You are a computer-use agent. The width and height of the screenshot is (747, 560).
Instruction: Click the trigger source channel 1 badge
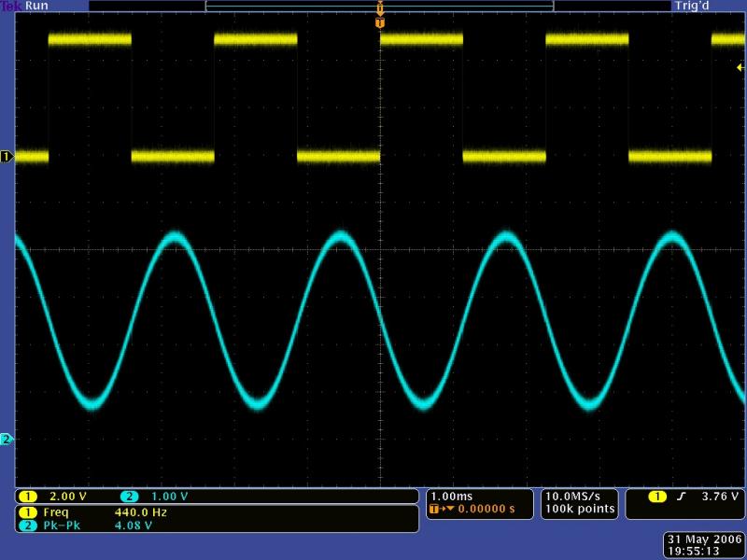(656, 497)
